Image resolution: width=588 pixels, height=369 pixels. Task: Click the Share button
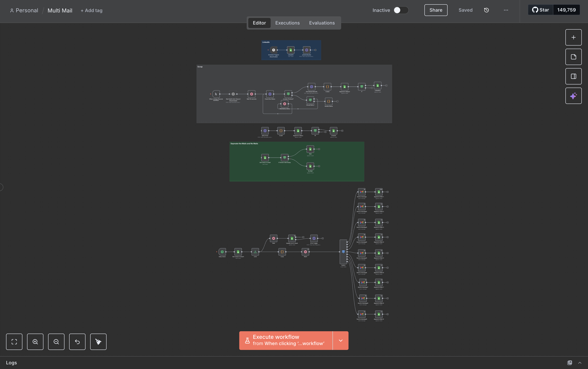[436, 10]
